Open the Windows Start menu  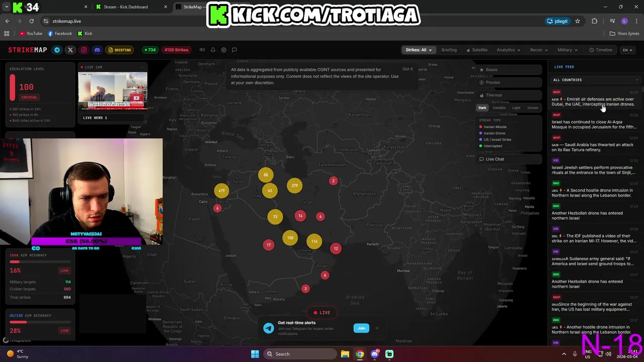(255, 354)
